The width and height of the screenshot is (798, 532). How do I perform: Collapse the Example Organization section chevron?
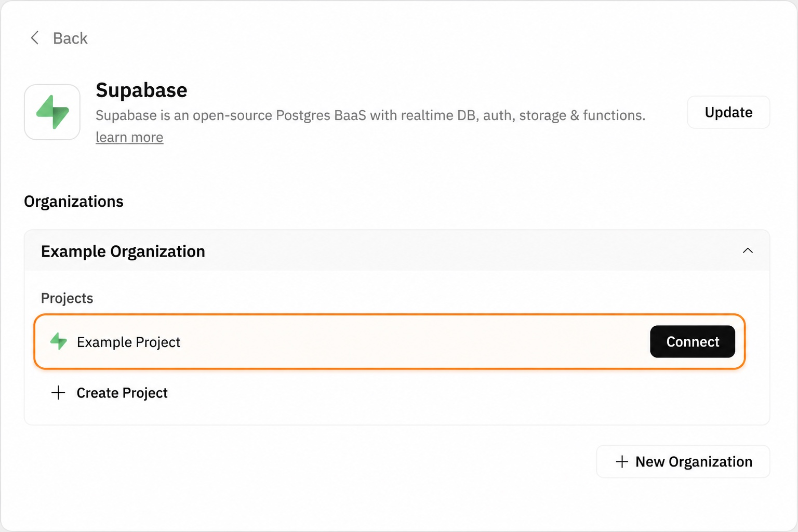tap(748, 251)
